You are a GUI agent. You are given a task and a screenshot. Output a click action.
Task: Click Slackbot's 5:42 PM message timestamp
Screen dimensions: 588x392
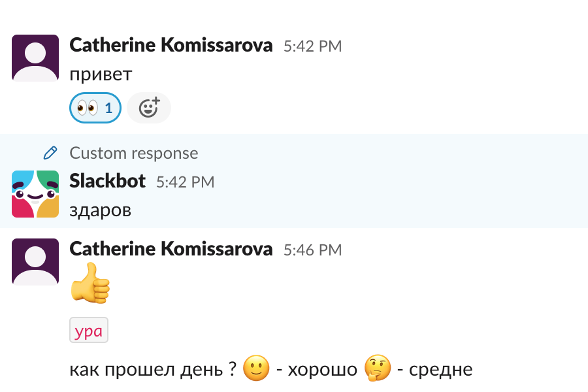coord(185,182)
